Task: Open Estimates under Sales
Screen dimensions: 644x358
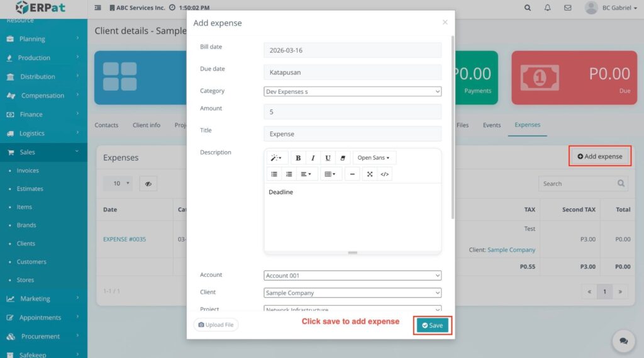Action: pyautogui.click(x=30, y=189)
